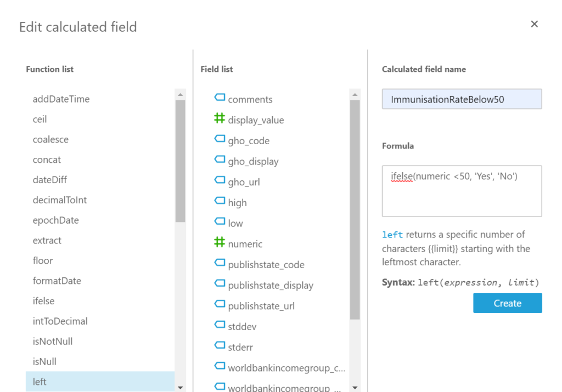Click inside the Formula text box
Viewport: 562px width, 392px height.
coord(462,191)
